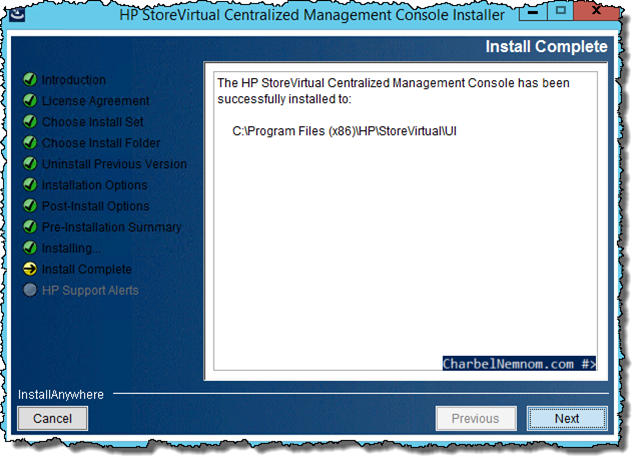Select the HP Support Alerts step label
The height and width of the screenshot is (463, 640).
pyautogui.click(x=90, y=290)
